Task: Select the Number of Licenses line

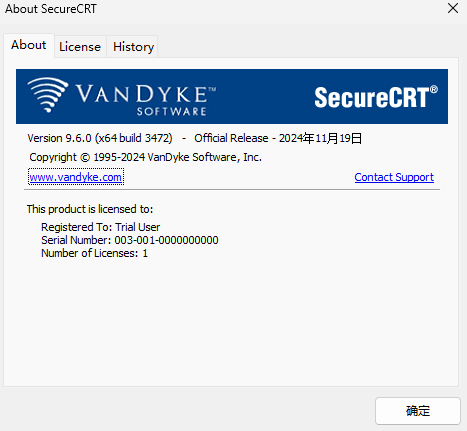Action: click(94, 253)
